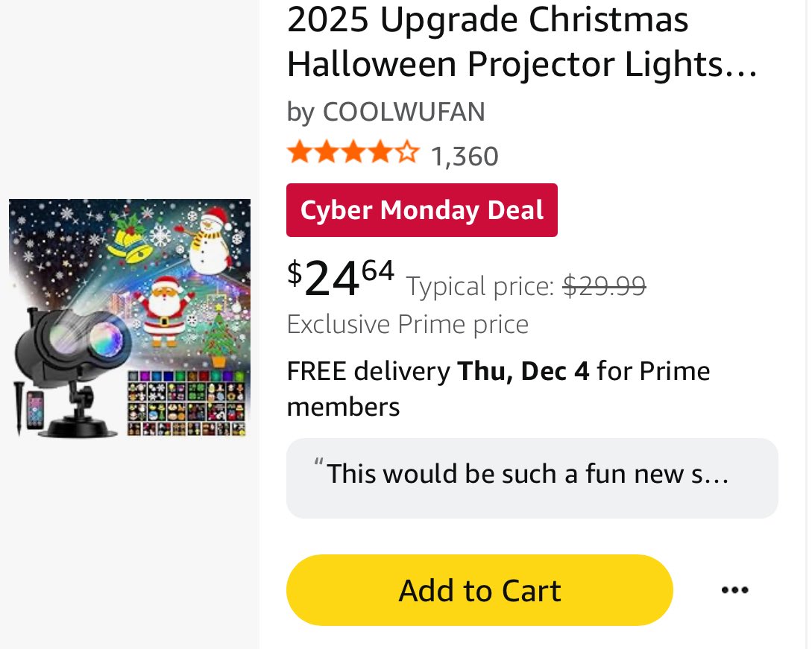Click the Cyber Monday Deal badge
This screenshot has height=649, width=812.
[421, 210]
